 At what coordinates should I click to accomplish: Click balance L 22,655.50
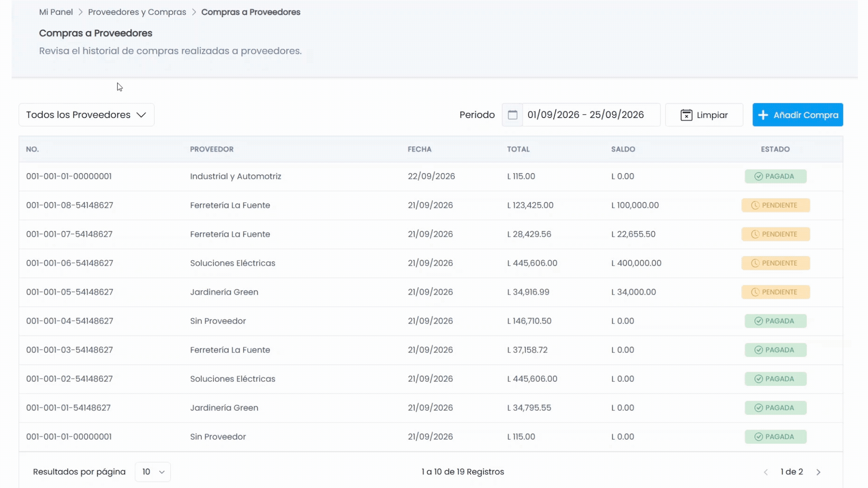pyautogui.click(x=633, y=234)
